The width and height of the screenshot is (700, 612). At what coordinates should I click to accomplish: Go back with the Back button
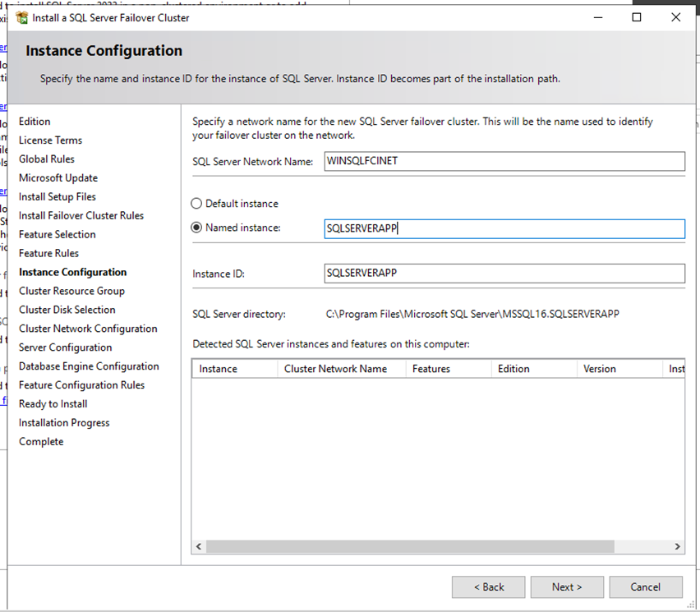click(x=488, y=587)
